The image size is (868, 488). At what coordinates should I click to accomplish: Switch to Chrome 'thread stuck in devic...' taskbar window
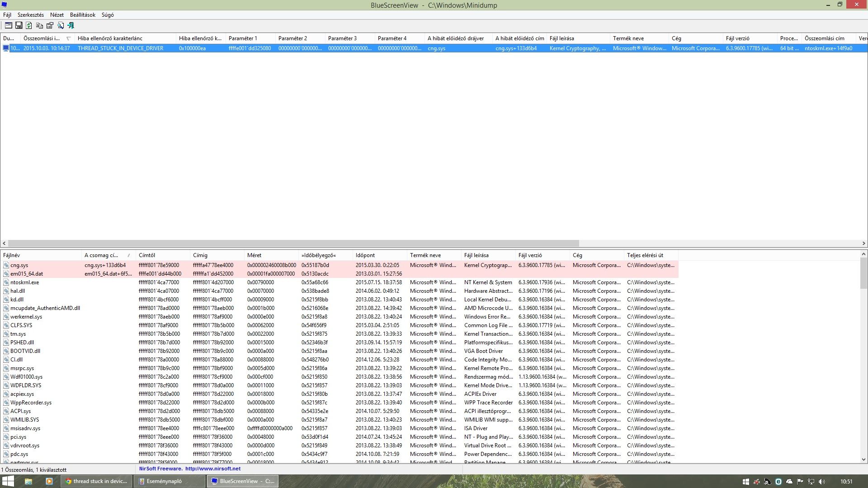coord(97,481)
